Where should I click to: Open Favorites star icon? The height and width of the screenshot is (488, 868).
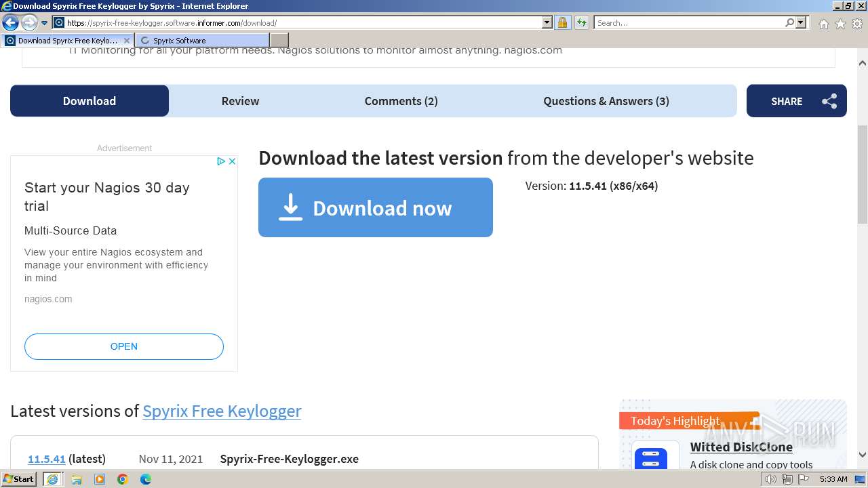[x=840, y=24]
